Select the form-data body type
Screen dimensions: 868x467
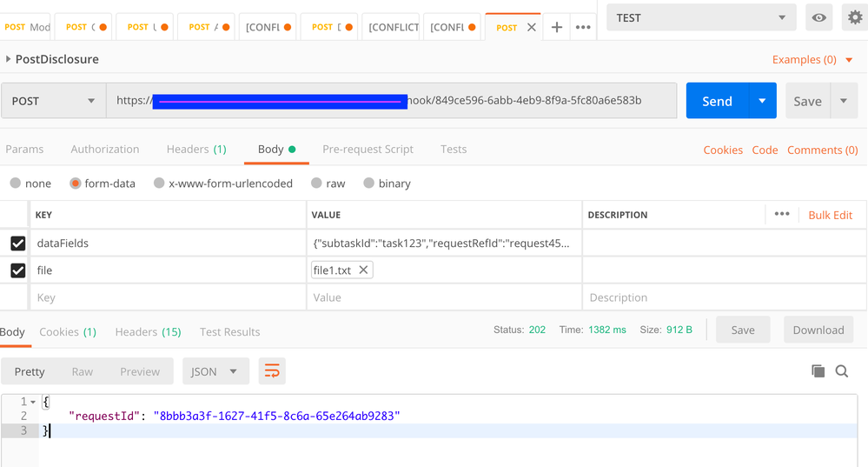[x=76, y=183]
